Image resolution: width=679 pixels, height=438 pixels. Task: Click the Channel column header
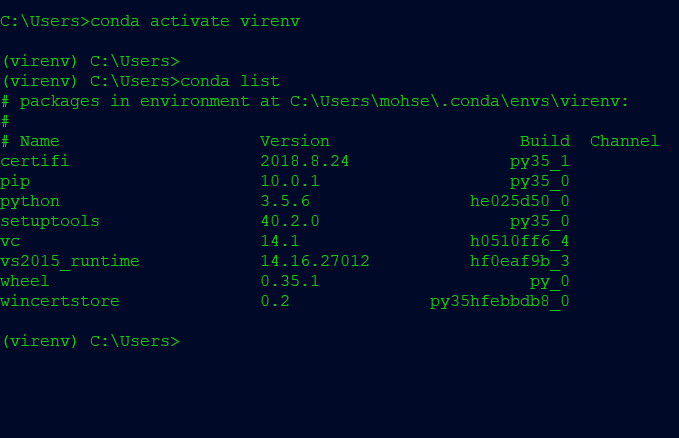click(624, 141)
